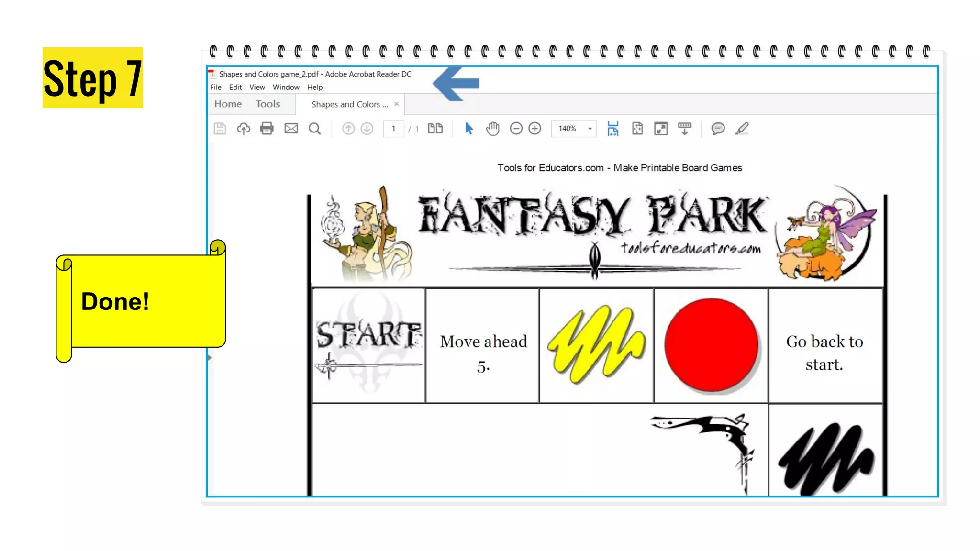Click the page number input field
Screen dimensions: 980x551
(393, 129)
